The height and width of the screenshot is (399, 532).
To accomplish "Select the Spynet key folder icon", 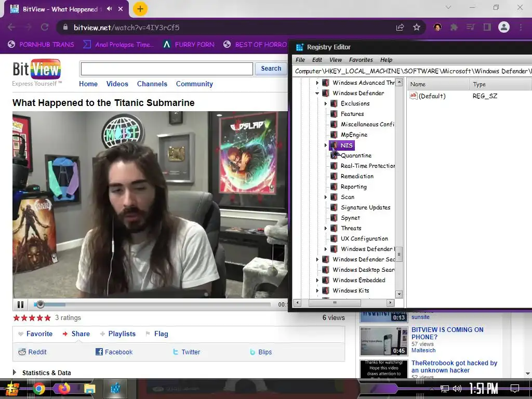I will (334, 218).
